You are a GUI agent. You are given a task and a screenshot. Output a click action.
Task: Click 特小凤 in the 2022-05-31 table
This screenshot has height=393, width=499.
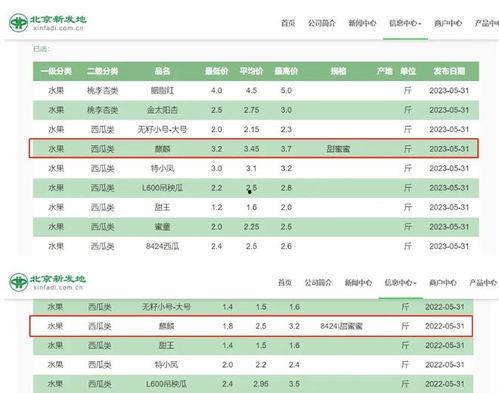click(x=166, y=365)
